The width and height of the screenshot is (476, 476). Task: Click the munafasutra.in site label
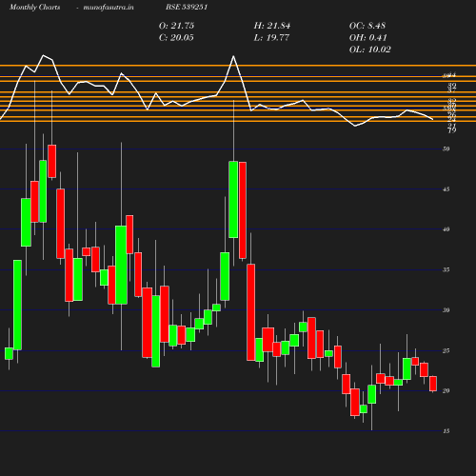click(x=109, y=7)
